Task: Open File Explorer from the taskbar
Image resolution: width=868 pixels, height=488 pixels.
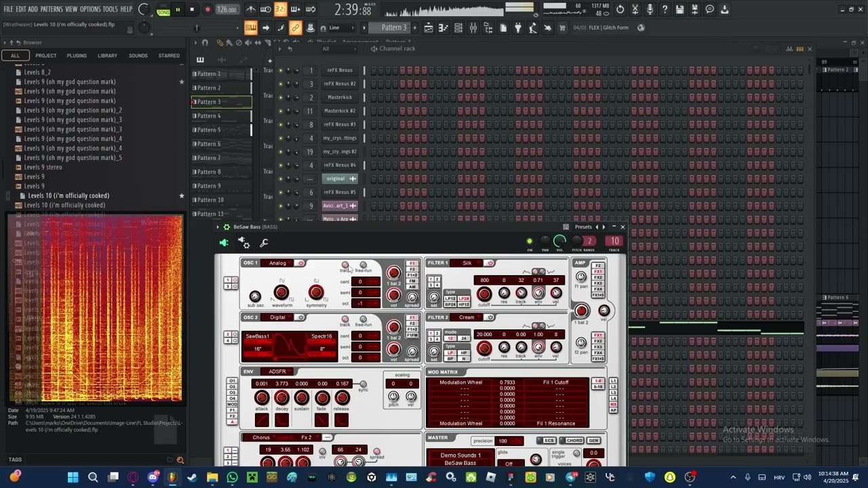Action: [212, 477]
